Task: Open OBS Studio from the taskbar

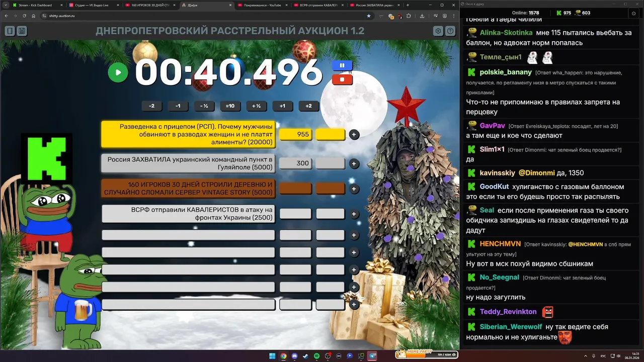Action: [328, 356]
